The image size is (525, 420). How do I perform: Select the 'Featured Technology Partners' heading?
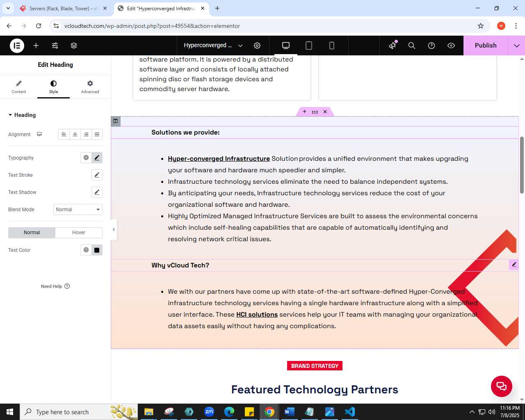315,389
